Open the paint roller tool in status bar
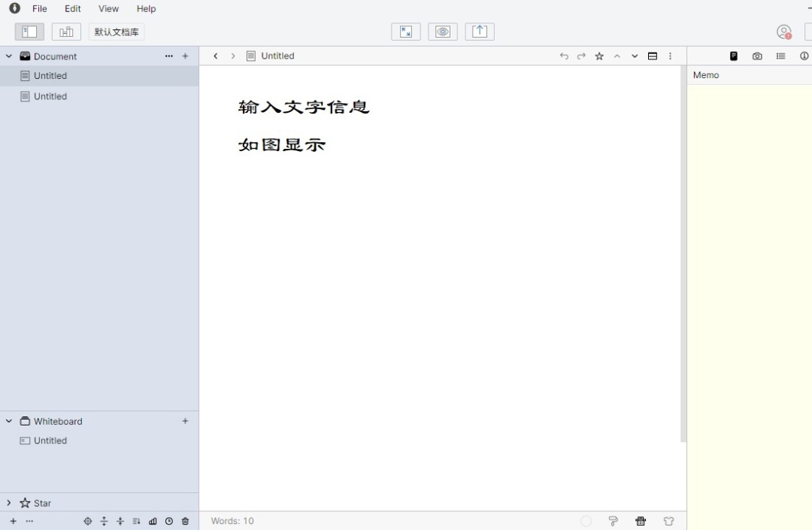The width and height of the screenshot is (812, 530). click(x=613, y=521)
